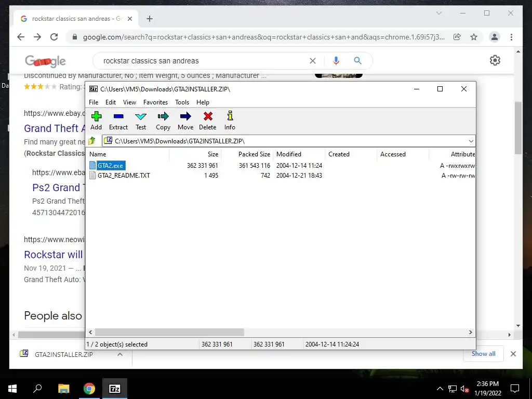Open the muted volume tray icon
532x399 pixels.
pyautogui.click(x=464, y=389)
